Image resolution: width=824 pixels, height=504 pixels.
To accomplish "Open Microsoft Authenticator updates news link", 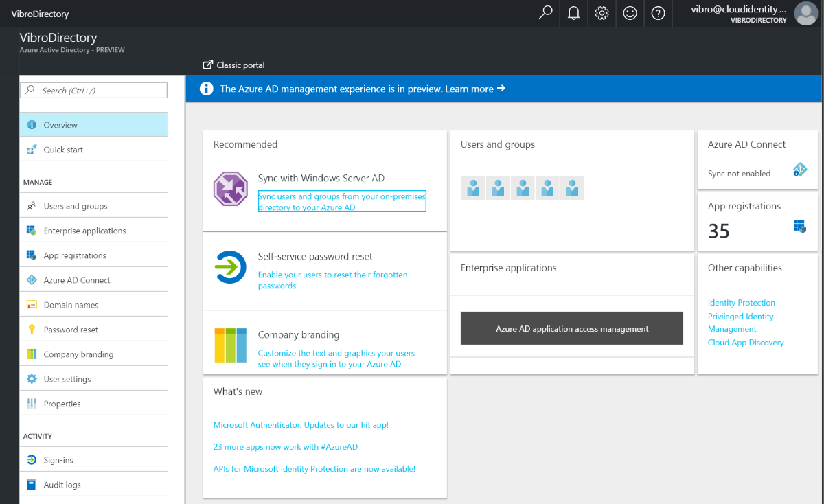I will click(301, 425).
